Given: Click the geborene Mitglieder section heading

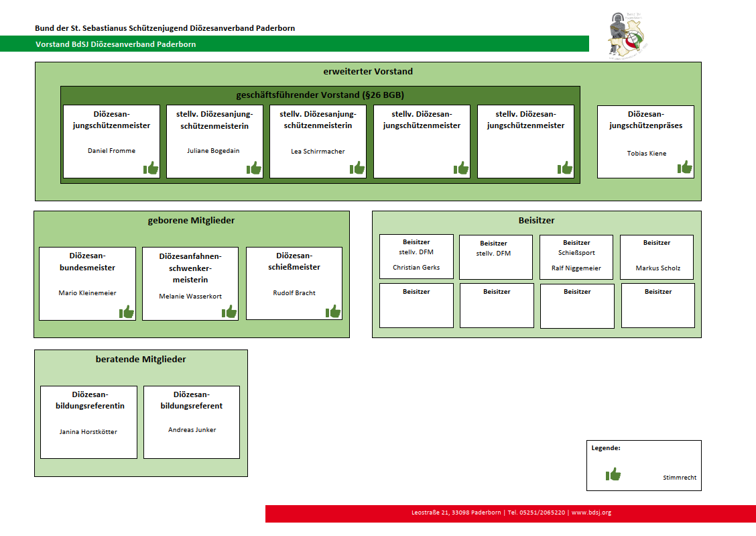Looking at the screenshot, I should (191, 220).
